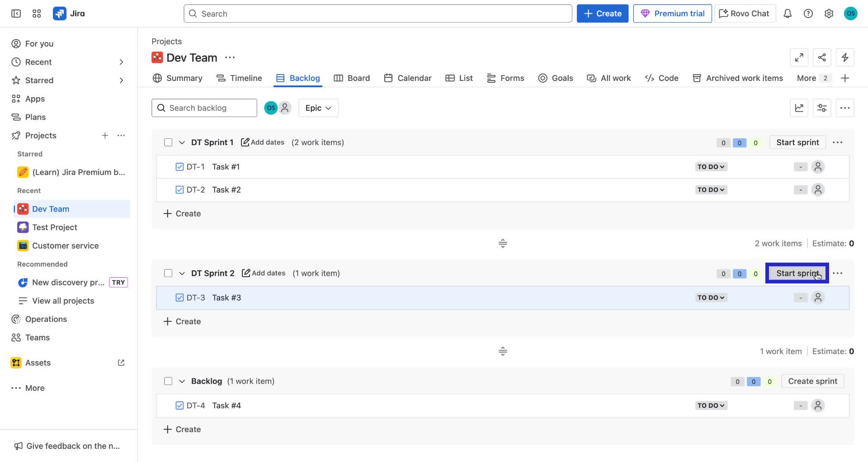Viewport: 868px width, 462px height.
Task: Collapse the left sidebar with panel icon
Action: pos(15,13)
